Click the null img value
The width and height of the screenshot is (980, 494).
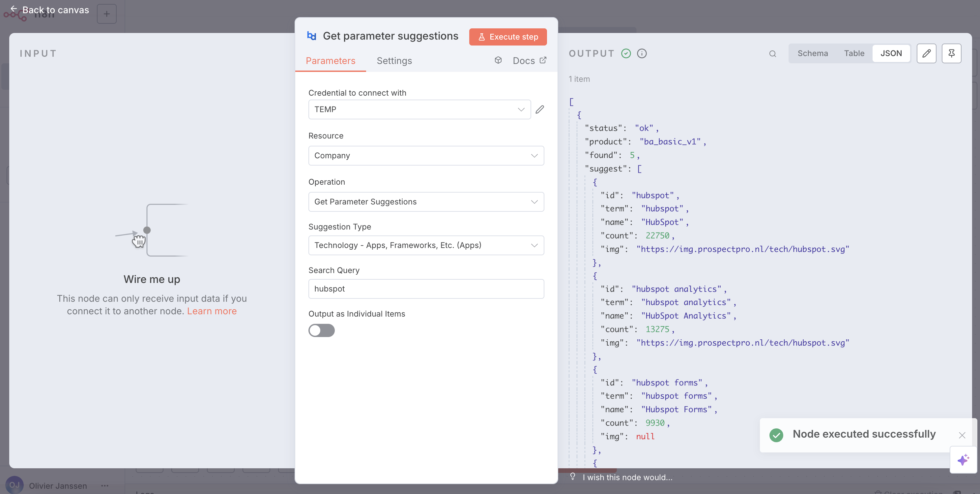645,437
